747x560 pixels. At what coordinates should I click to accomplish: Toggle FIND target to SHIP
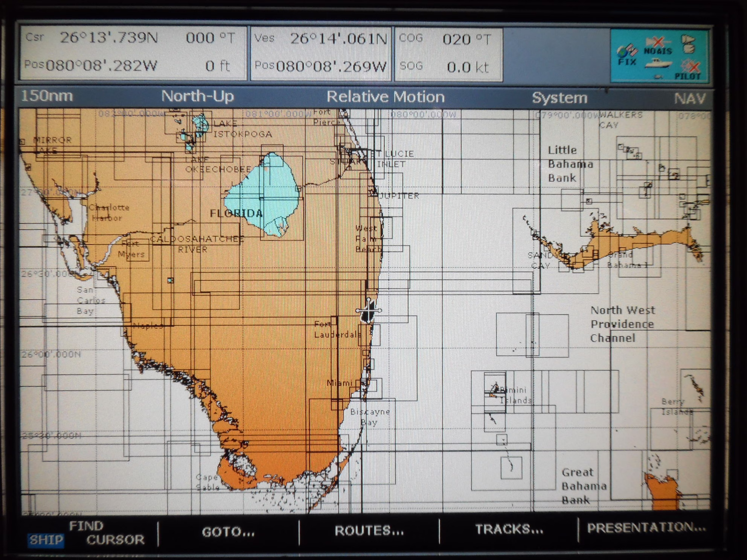46,540
